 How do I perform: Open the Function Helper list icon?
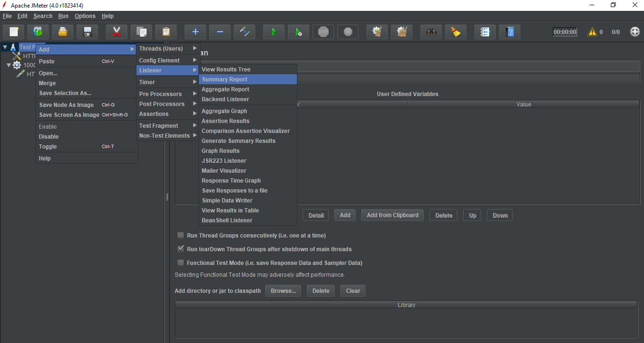pos(485,32)
